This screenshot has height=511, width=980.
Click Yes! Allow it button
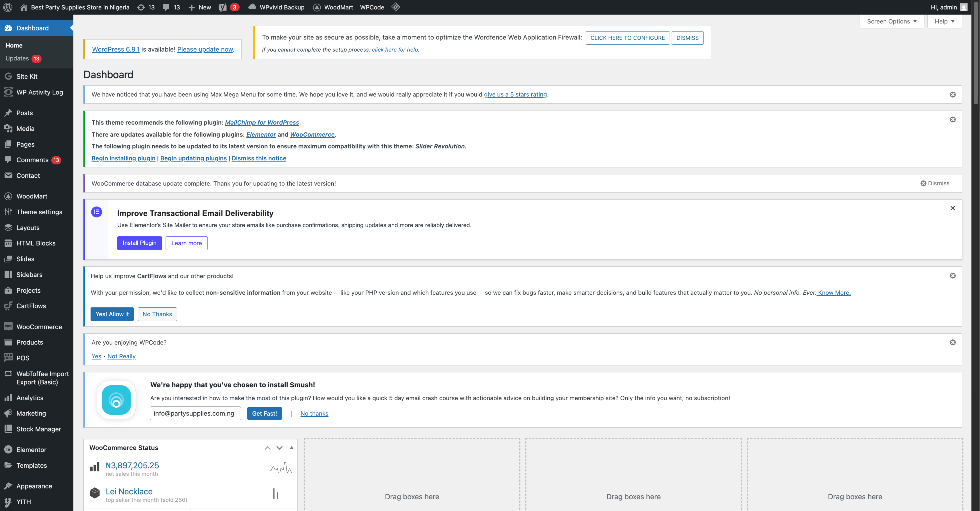tap(112, 314)
